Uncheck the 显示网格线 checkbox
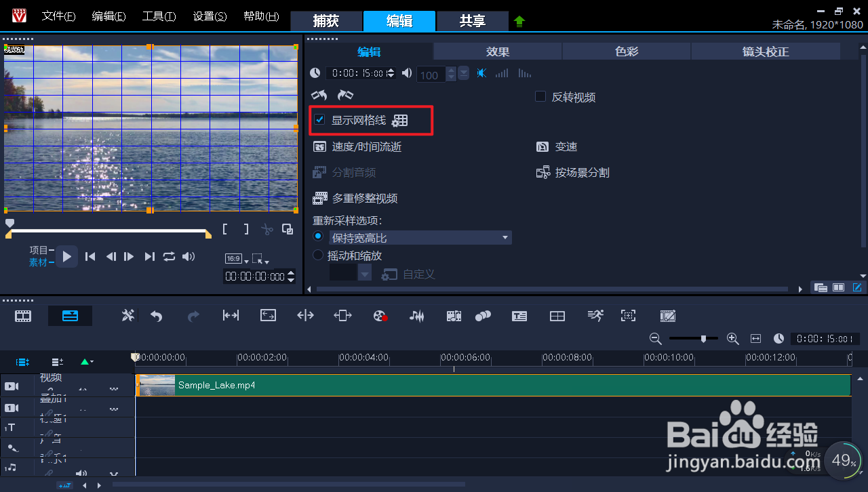868x492 pixels. [x=319, y=120]
